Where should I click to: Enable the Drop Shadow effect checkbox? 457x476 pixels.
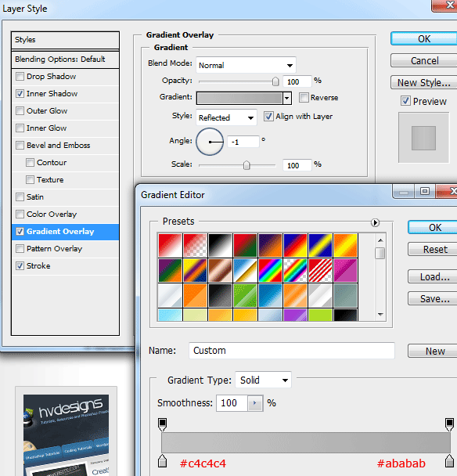point(20,76)
